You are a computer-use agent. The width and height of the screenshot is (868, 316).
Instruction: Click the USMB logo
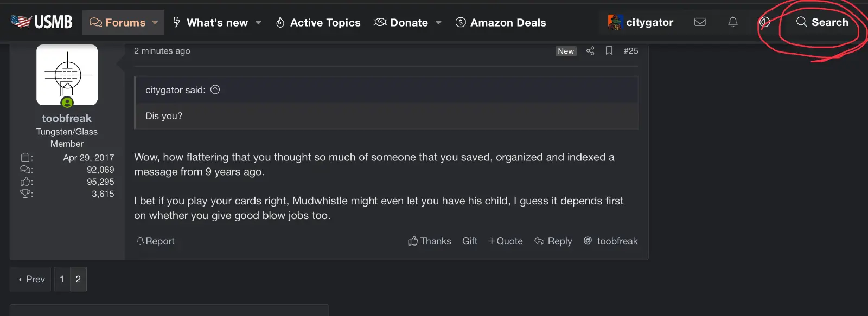click(x=42, y=22)
